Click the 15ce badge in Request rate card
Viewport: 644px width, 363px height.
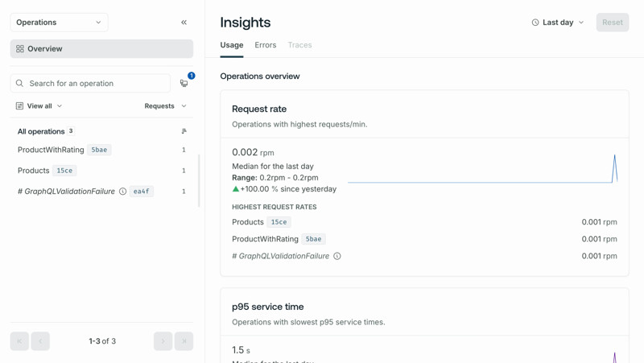[x=279, y=222]
